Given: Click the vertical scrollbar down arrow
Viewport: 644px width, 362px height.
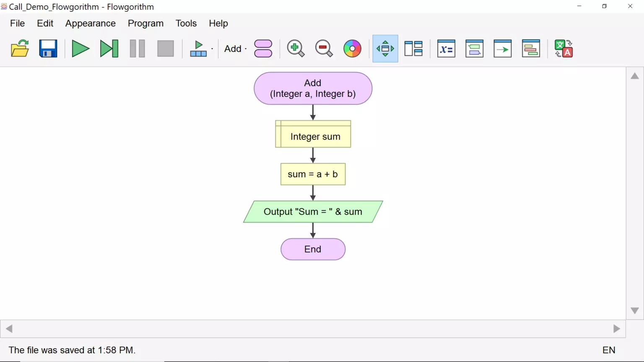Looking at the screenshot, I should coord(635,311).
